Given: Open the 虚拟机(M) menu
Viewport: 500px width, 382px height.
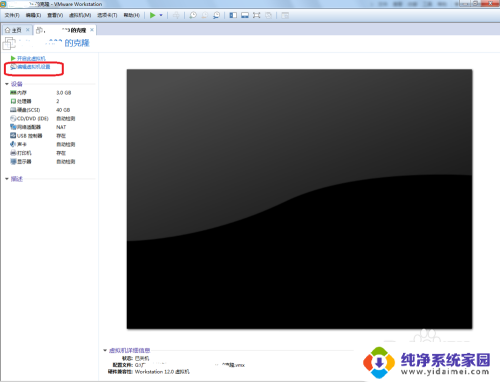Looking at the screenshot, I should (80, 15).
